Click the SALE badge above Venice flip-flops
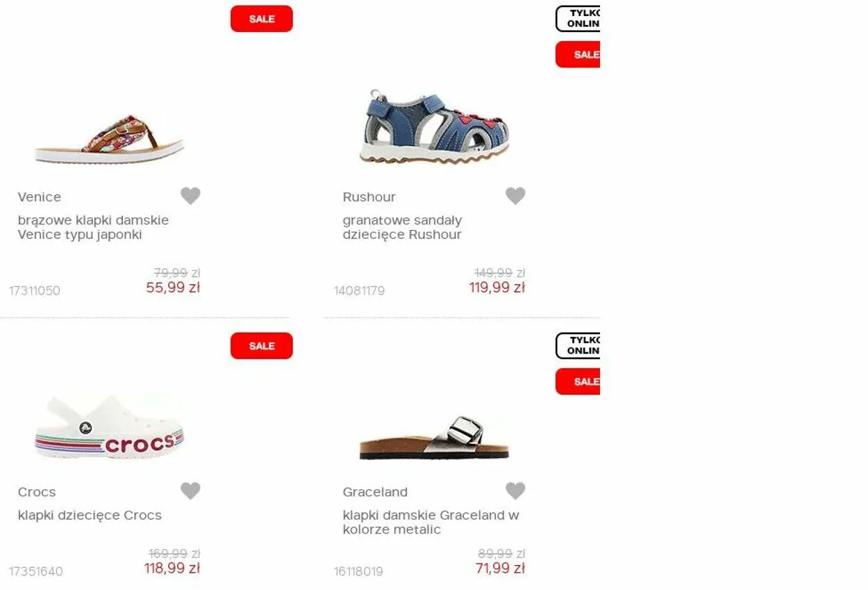This screenshot has height=590, width=868. coord(262,19)
